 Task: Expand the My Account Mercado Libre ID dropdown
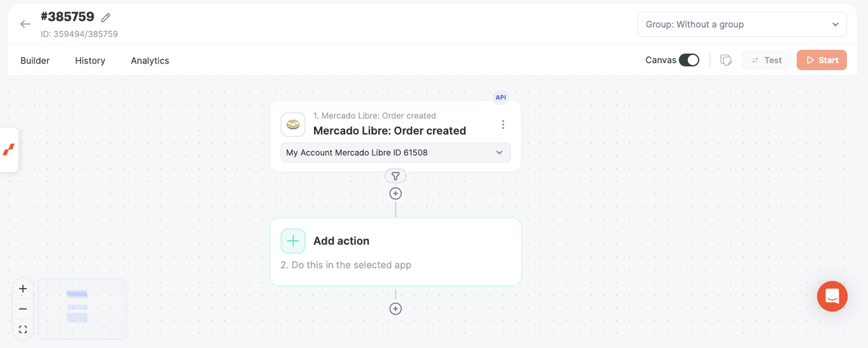point(395,153)
